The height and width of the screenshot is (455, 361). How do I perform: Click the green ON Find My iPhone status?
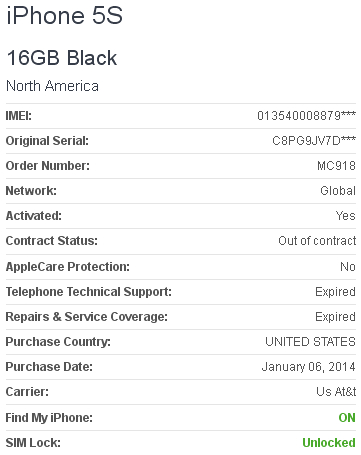pyautogui.click(x=347, y=418)
